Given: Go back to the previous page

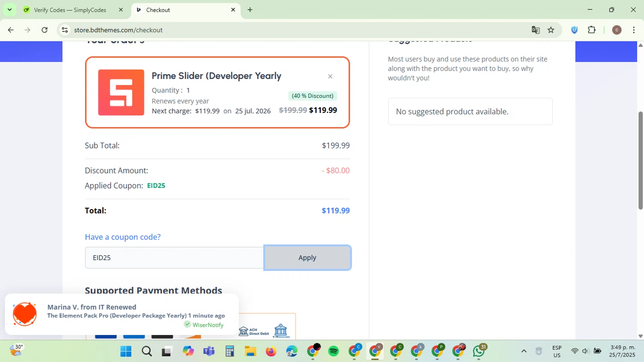Looking at the screenshot, I should click(11, 30).
